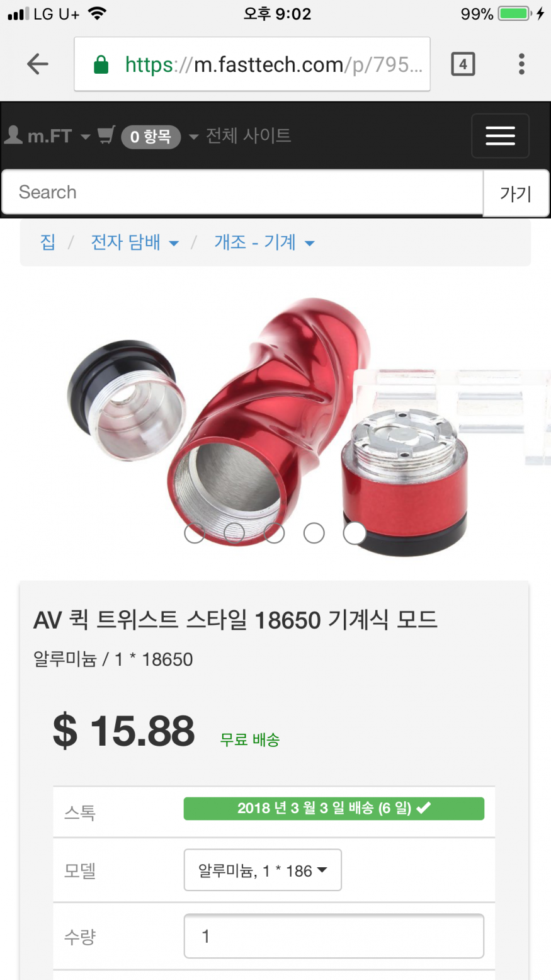This screenshot has width=551, height=980.
Task: Click the 가기 search go button
Action: pos(516,193)
